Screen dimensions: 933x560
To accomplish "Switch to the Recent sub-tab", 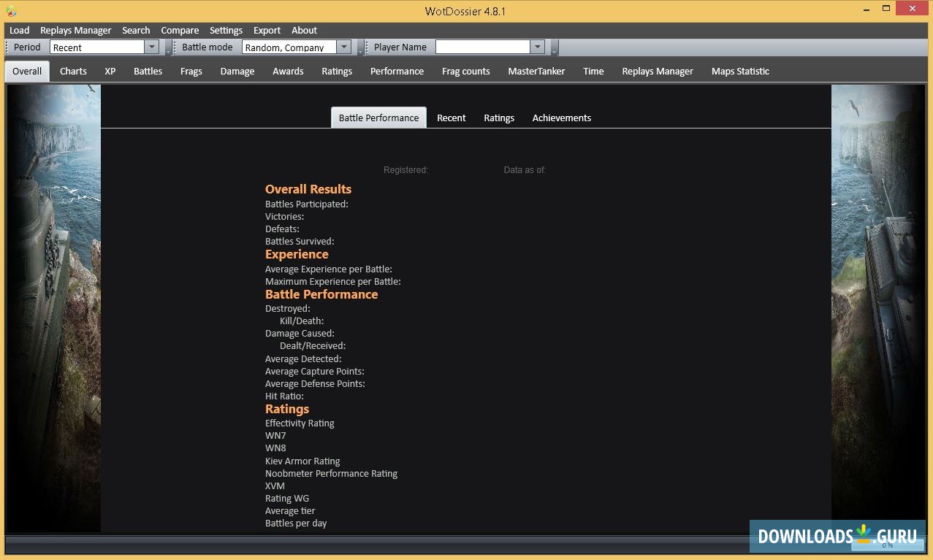I will point(451,118).
